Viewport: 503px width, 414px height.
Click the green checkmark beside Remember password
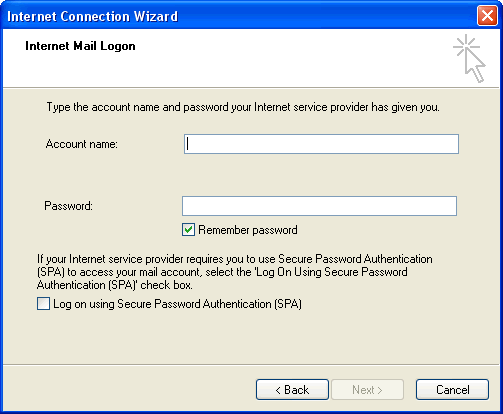pos(188,230)
